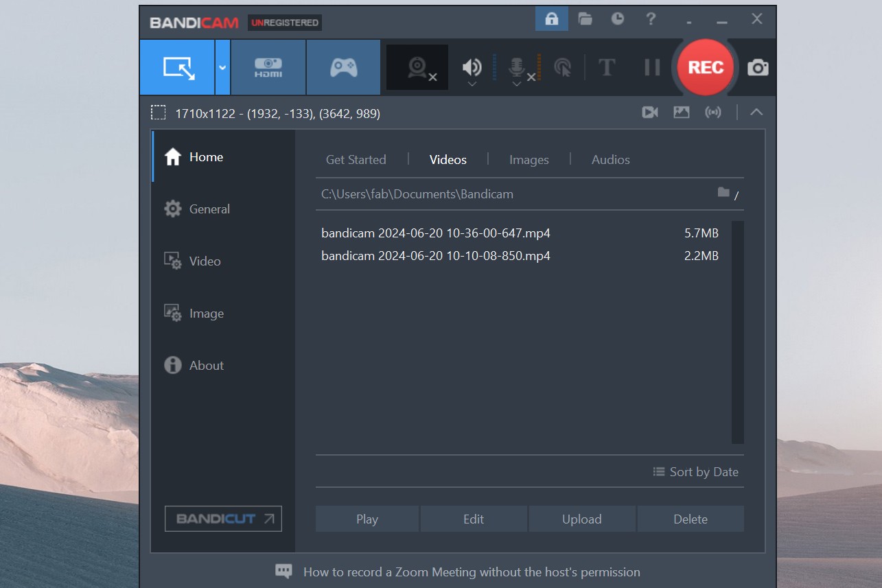Switch to game recording mode
Viewport: 882px width, 588px height.
[x=343, y=67]
